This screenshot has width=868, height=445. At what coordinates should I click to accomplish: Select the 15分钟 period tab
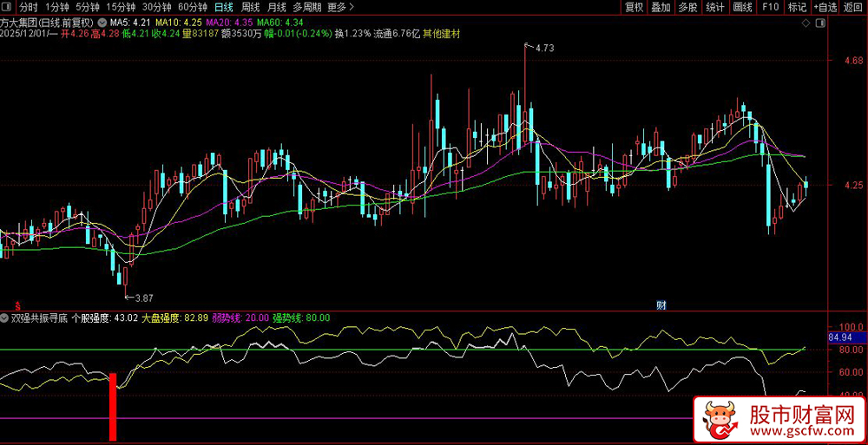120,7
